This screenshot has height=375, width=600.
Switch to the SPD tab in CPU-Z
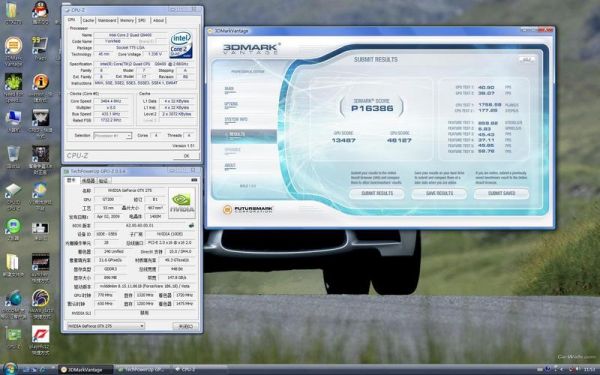[142, 20]
